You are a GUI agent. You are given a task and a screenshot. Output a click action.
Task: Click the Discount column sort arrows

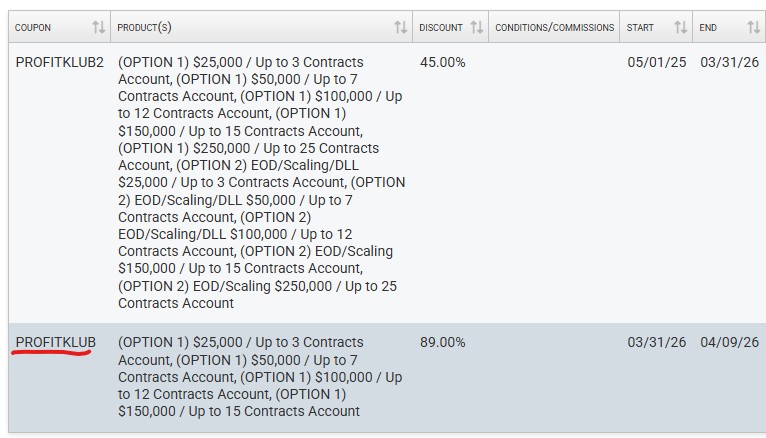pyautogui.click(x=476, y=28)
